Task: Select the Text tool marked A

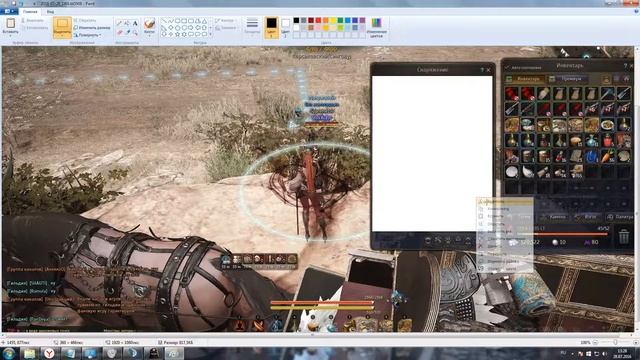Action: click(135, 23)
